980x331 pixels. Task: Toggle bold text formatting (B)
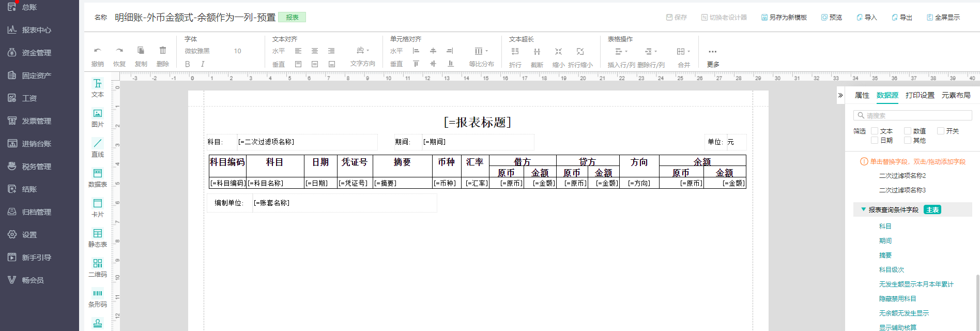coord(188,64)
